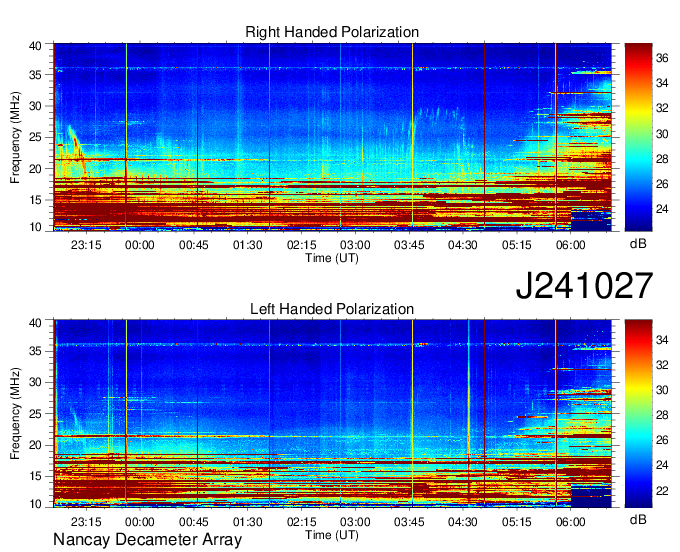
Task: Click the "dB" label under the Left Handed colorbar
Action: (638, 519)
